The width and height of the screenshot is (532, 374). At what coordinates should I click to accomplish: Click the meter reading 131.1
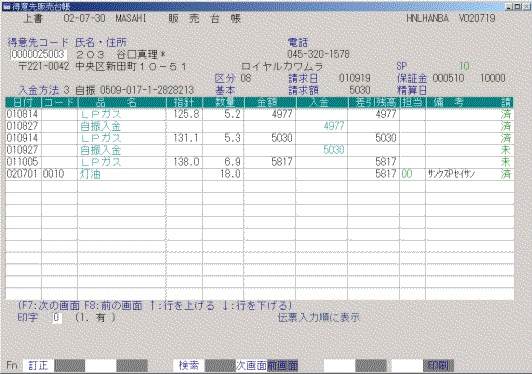(186, 138)
